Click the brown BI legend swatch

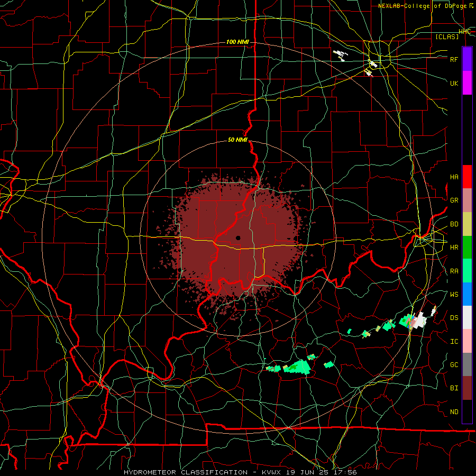[467, 388]
